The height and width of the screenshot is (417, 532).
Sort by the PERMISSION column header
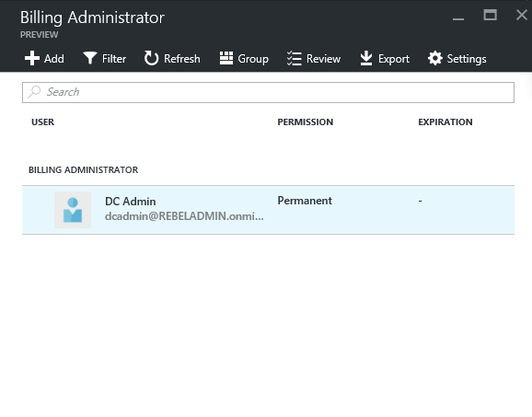[306, 122]
